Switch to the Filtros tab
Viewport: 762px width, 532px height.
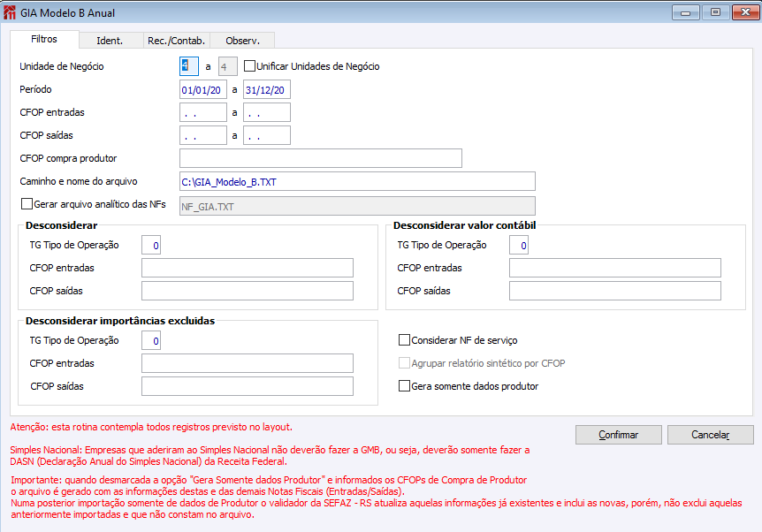click(44, 40)
